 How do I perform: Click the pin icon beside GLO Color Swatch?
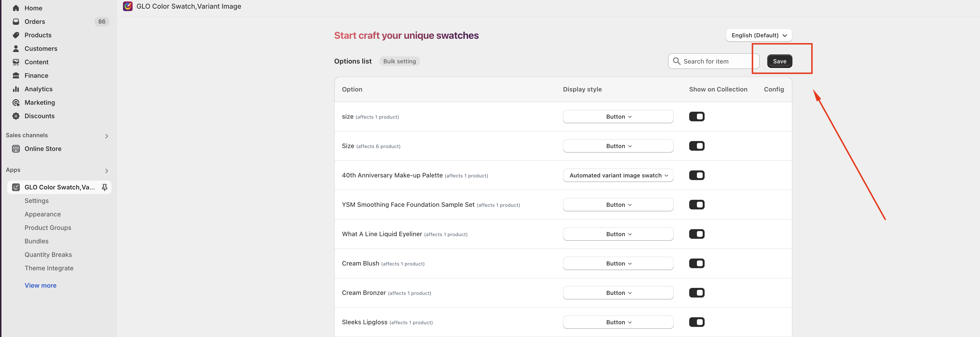[105, 187]
